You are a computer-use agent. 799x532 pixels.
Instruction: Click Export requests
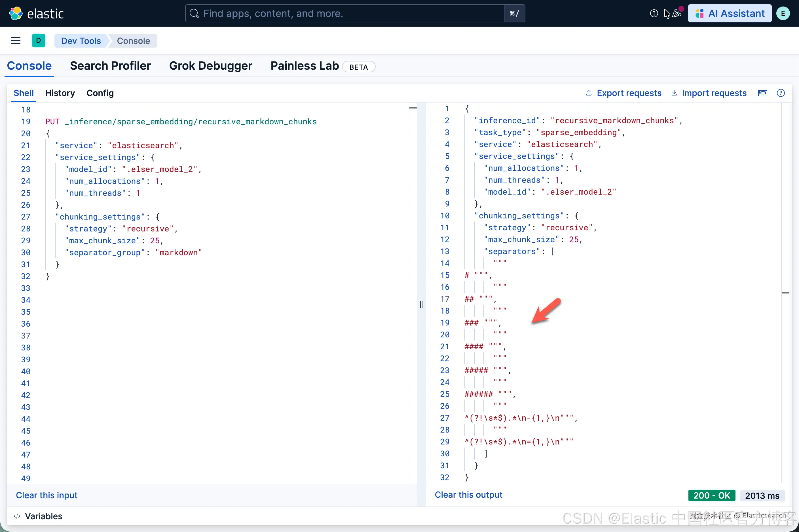click(623, 93)
